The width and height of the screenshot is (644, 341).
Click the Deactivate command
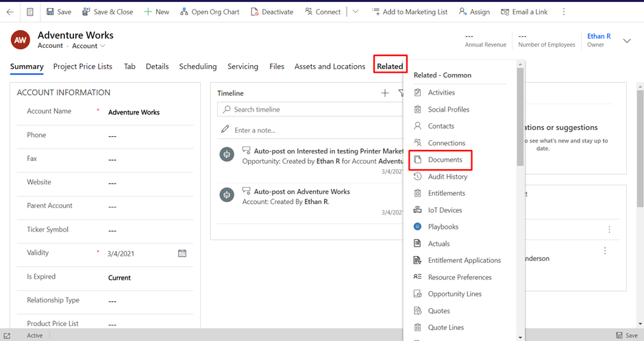click(x=272, y=12)
